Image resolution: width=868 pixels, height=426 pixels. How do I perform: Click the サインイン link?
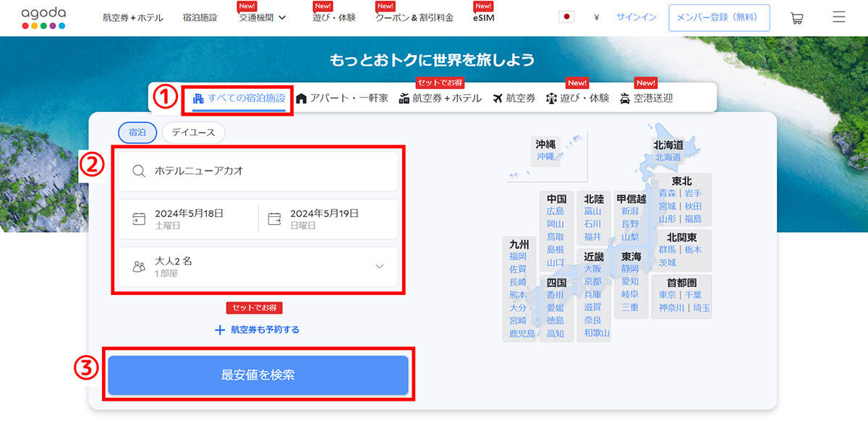click(637, 18)
